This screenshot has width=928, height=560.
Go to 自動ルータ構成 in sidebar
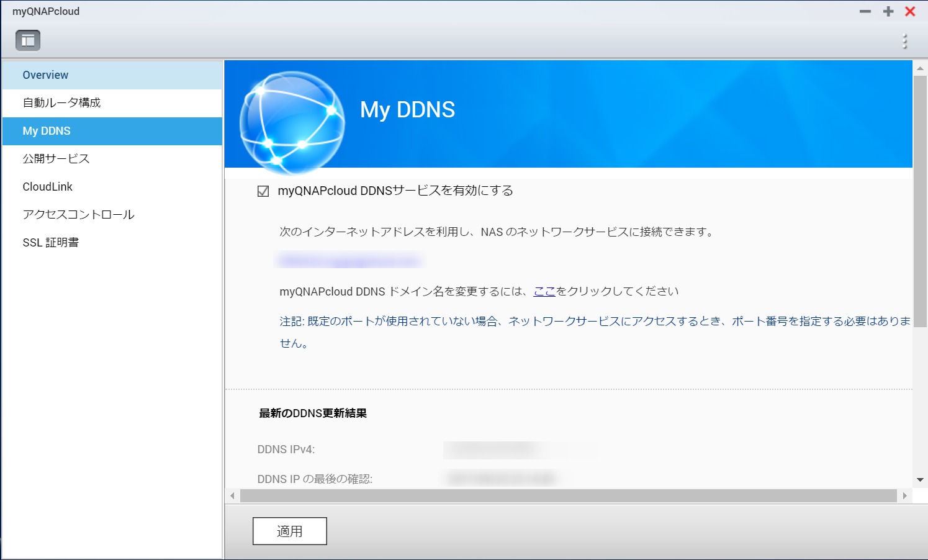pos(112,103)
